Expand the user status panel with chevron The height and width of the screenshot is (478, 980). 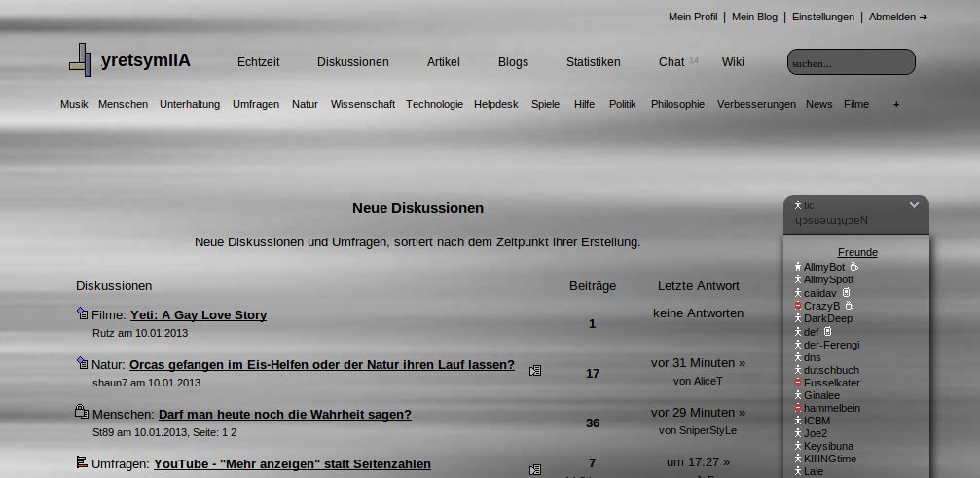pos(914,205)
